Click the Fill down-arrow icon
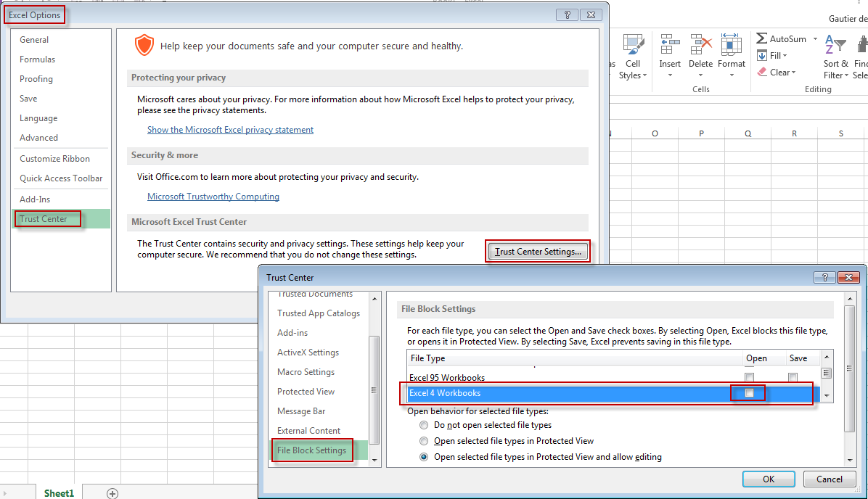 [762, 55]
